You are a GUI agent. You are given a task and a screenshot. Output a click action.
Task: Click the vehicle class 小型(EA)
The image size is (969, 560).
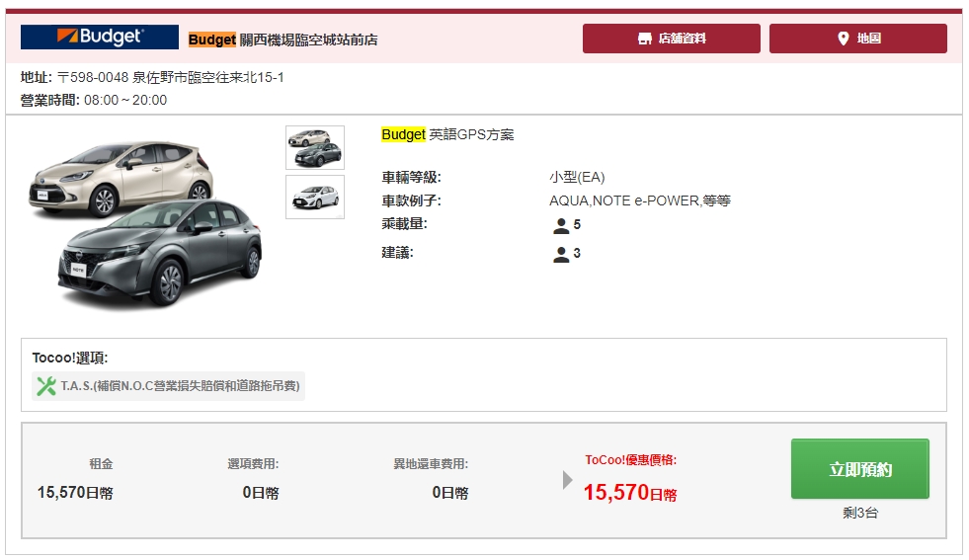[577, 178]
